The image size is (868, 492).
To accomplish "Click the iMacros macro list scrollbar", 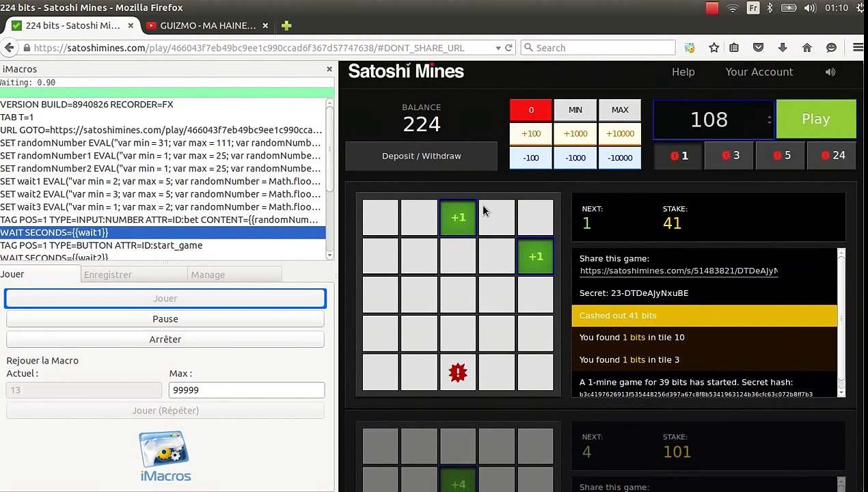I will pos(329,179).
